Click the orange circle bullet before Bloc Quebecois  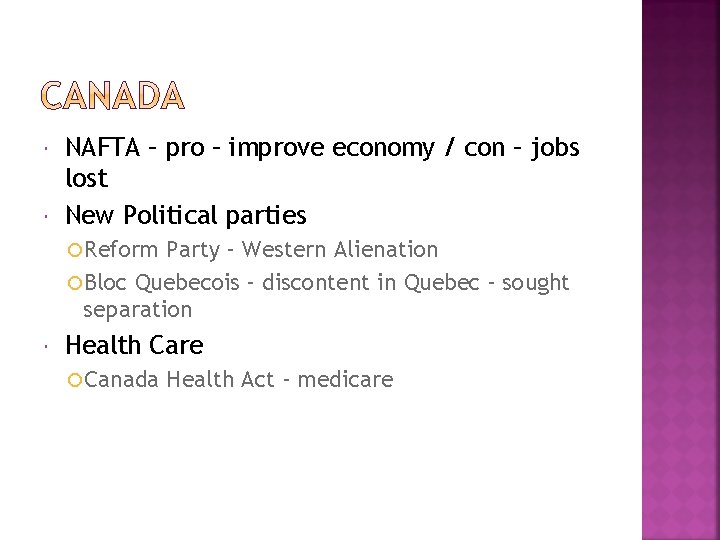coord(75,284)
